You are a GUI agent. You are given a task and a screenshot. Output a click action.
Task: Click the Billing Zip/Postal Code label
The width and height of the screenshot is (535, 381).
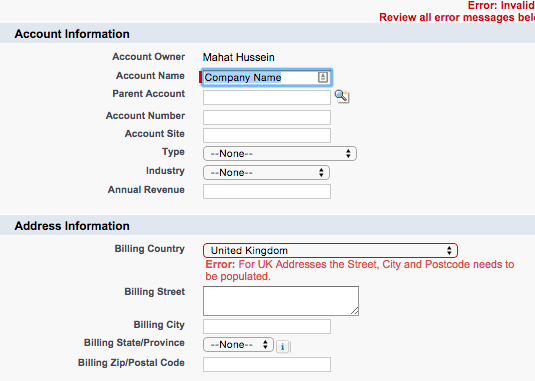click(x=131, y=363)
